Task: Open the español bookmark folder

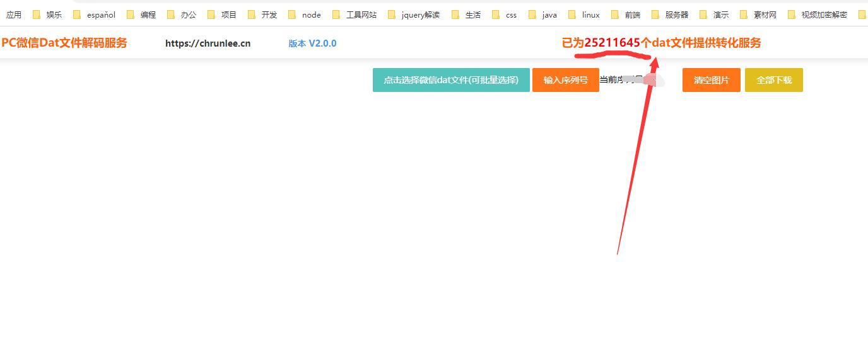Action: 95,14
